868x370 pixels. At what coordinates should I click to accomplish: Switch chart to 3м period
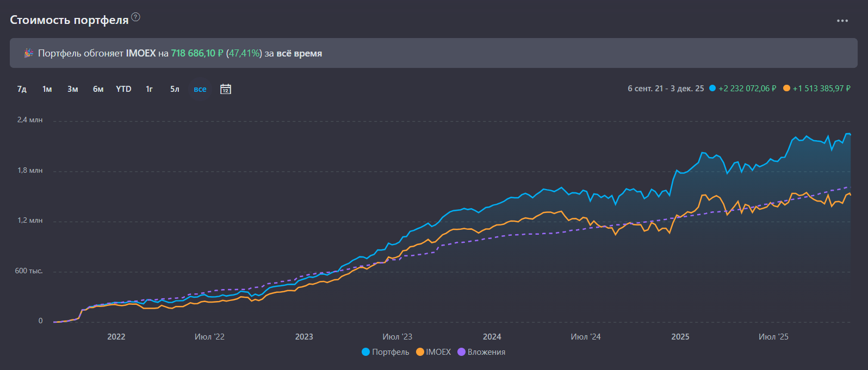pyautogui.click(x=73, y=89)
